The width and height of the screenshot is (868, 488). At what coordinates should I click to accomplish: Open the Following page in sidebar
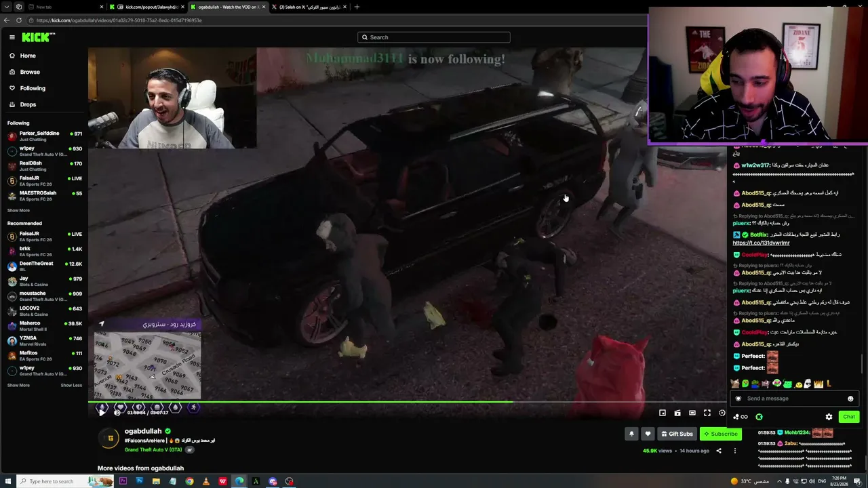point(33,88)
